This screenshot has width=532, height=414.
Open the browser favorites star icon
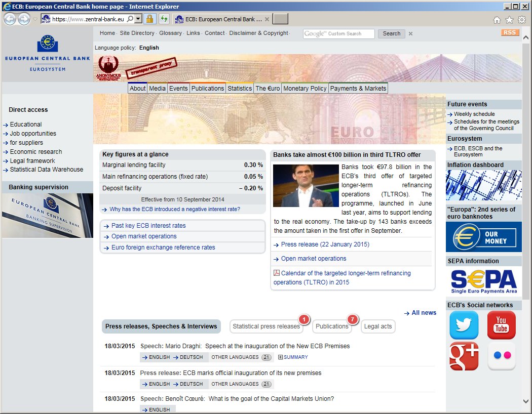pos(509,20)
